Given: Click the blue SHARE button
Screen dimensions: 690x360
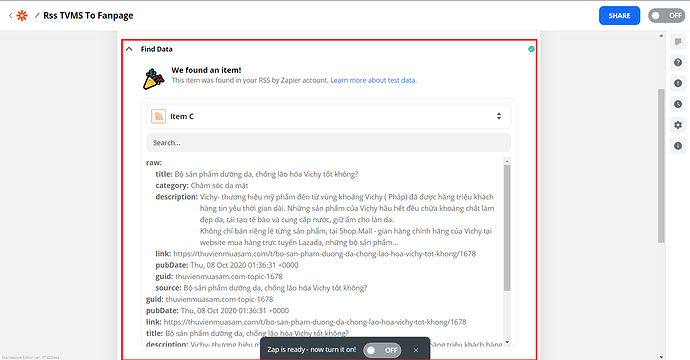Looking at the screenshot, I should [x=619, y=15].
